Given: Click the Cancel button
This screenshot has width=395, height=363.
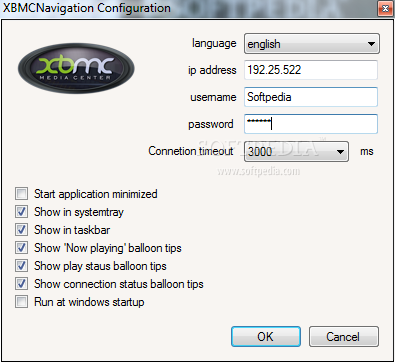Looking at the screenshot, I should (x=344, y=337).
